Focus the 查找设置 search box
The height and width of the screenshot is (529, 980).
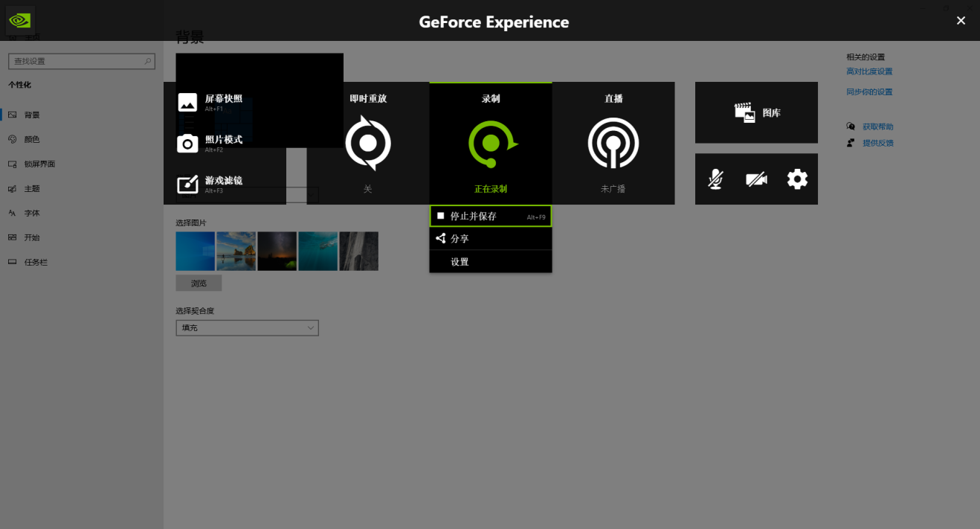(81, 61)
